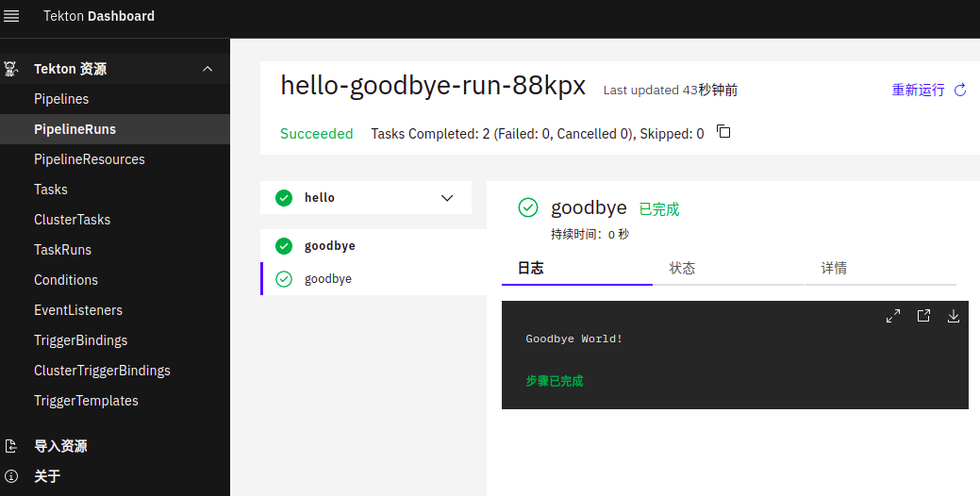Viewport: 980px width, 496px height.
Task: Click the goodbye step outlined check icon
Action: (284, 278)
